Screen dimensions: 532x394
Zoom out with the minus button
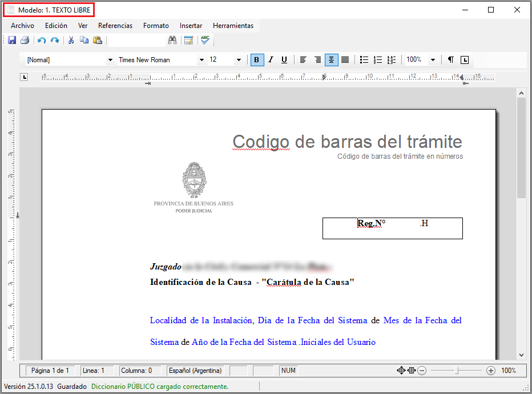point(422,371)
